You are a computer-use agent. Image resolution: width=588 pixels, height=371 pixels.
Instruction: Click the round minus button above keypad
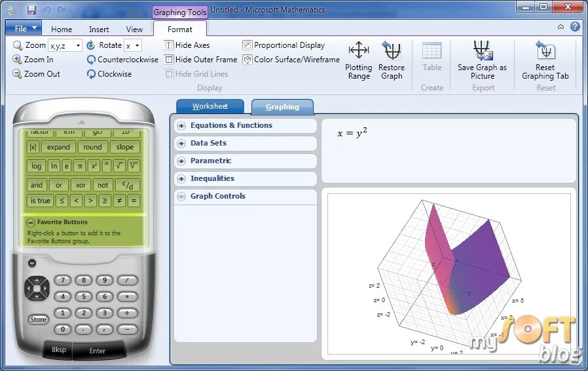click(32, 264)
